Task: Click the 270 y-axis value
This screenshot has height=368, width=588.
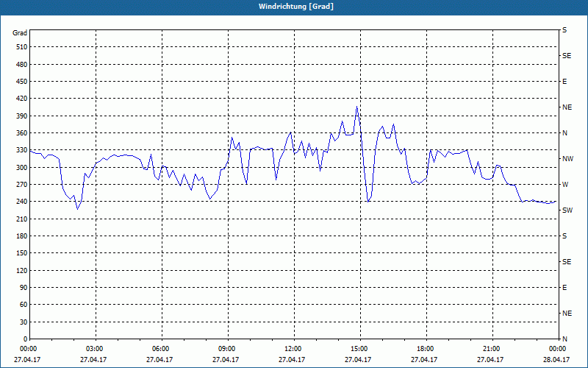Action: click(22, 185)
